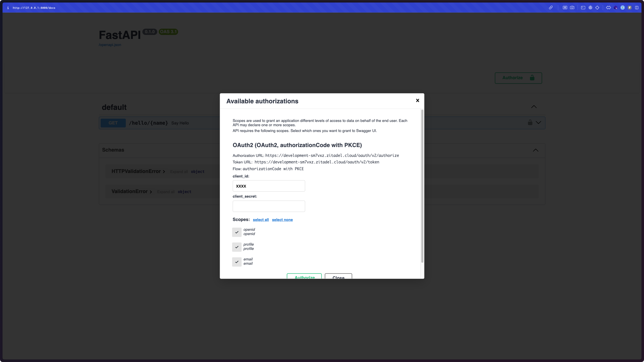
Task: Click the dialog vertical scrollbar
Action: (422, 186)
